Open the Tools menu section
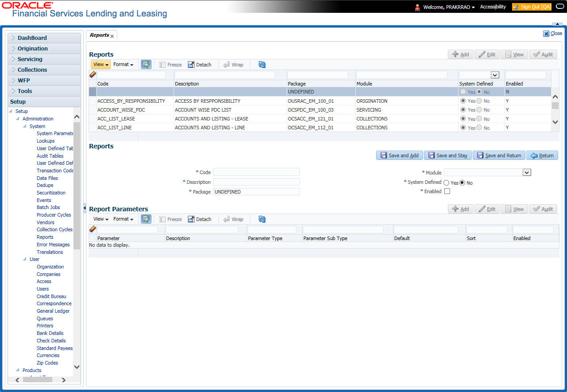Viewport: 567px width, 392px height. [44, 91]
